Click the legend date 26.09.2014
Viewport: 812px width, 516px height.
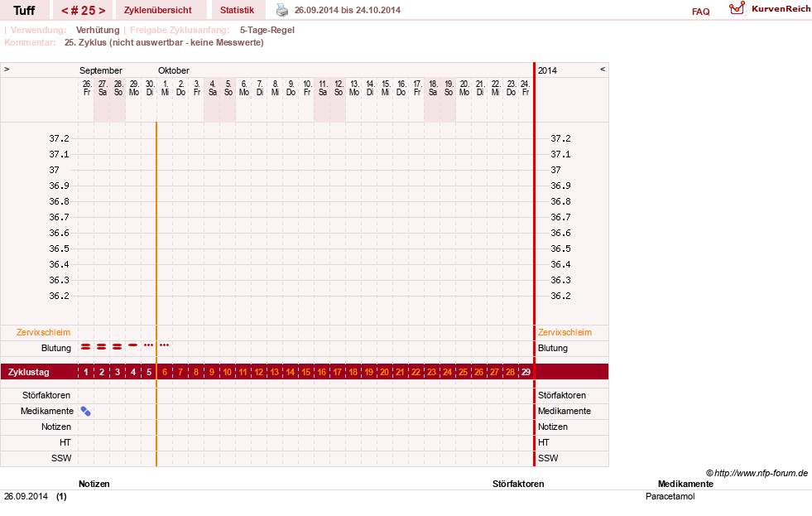tap(26, 496)
